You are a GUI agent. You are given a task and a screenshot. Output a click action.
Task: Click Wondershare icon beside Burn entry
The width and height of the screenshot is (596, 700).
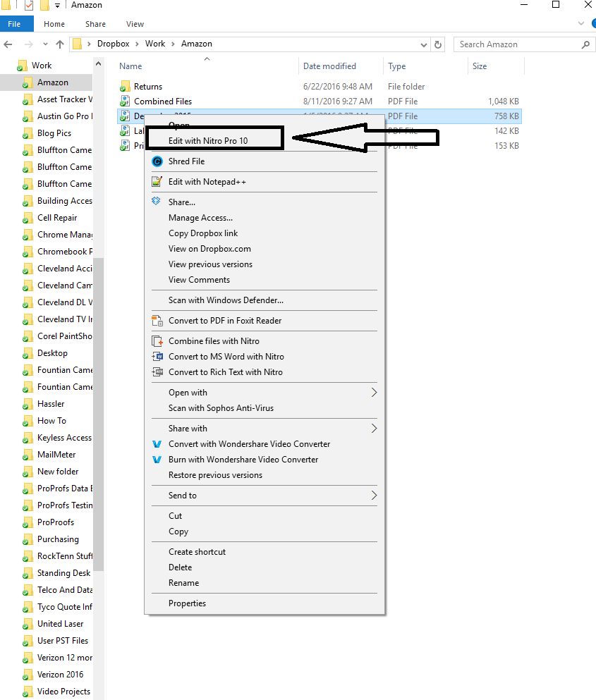pyautogui.click(x=157, y=460)
